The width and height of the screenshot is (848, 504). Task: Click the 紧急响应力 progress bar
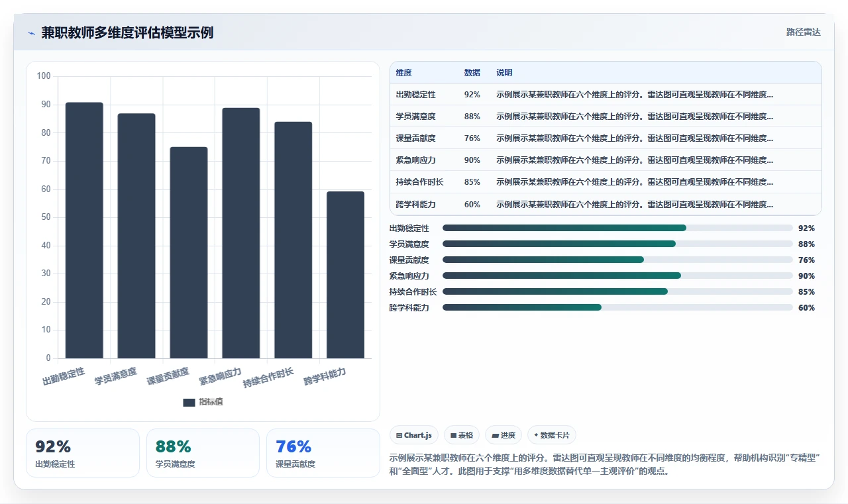coord(617,276)
